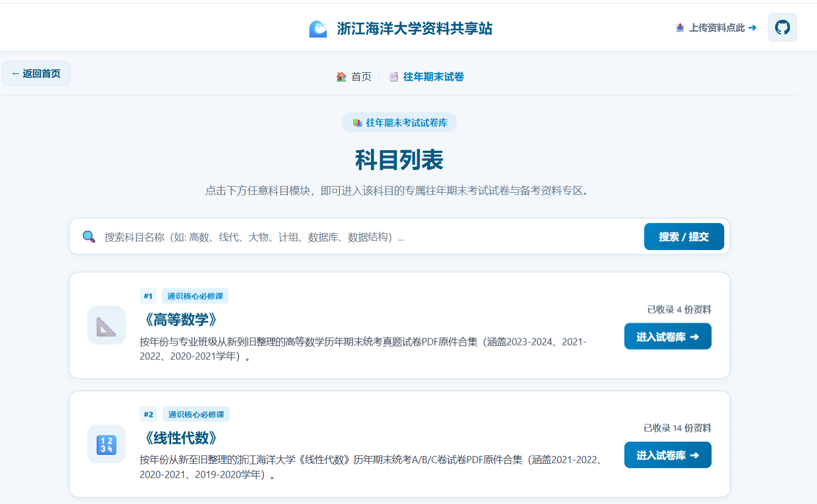Viewport: 817px width, 504px height.
Task: Click the 科目列表 heading
Action: coord(399,160)
